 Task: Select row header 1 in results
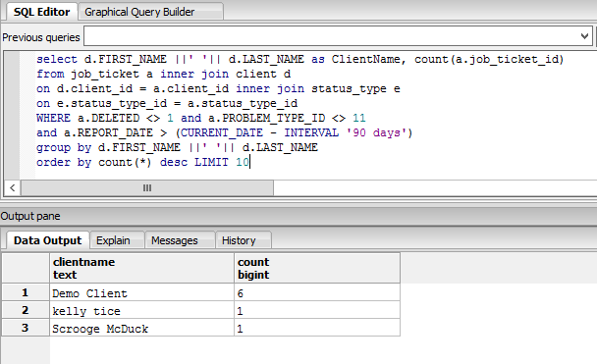[x=26, y=292]
